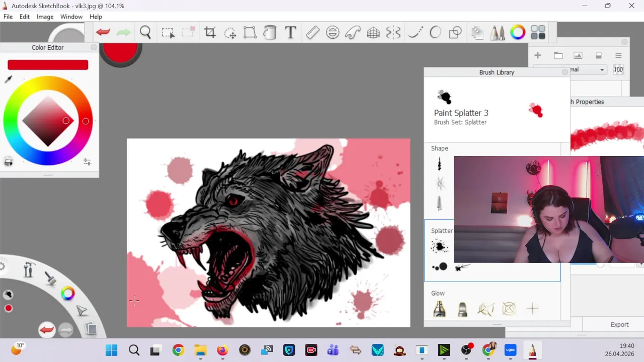
Task: Open the Layer Editor hamburger menu
Action: (x=618, y=55)
